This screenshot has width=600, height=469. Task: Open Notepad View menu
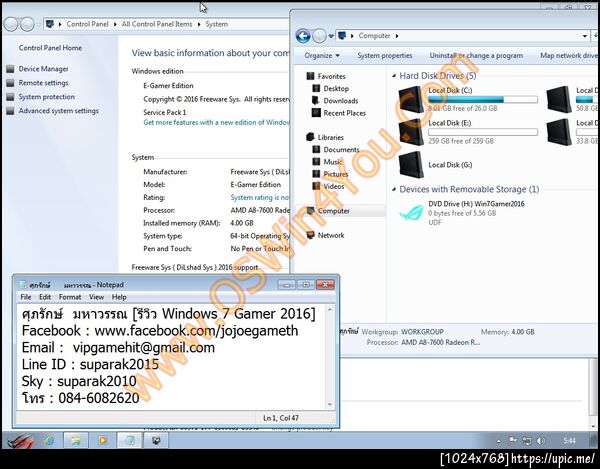[96, 297]
